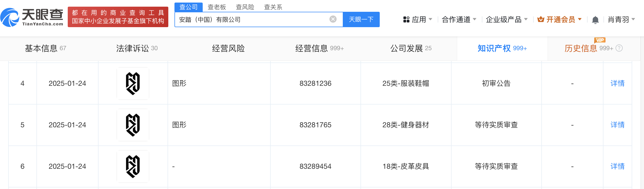The height and width of the screenshot is (189, 644).
Task: Clear the search box text
Action: coord(333,19)
